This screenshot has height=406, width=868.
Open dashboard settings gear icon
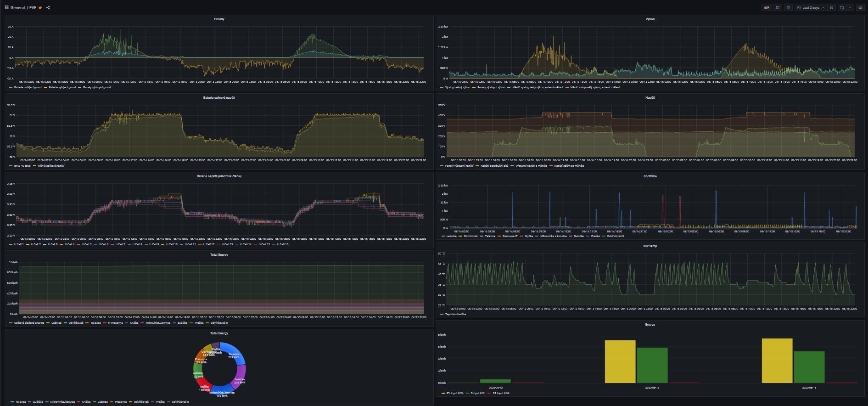pyautogui.click(x=789, y=8)
